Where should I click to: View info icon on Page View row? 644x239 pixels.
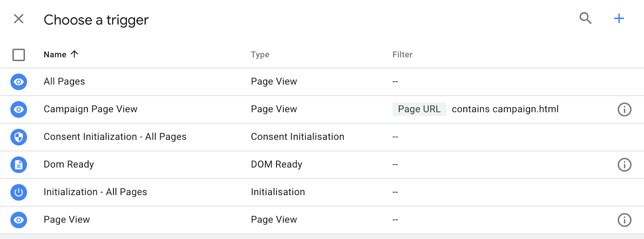[x=624, y=220]
